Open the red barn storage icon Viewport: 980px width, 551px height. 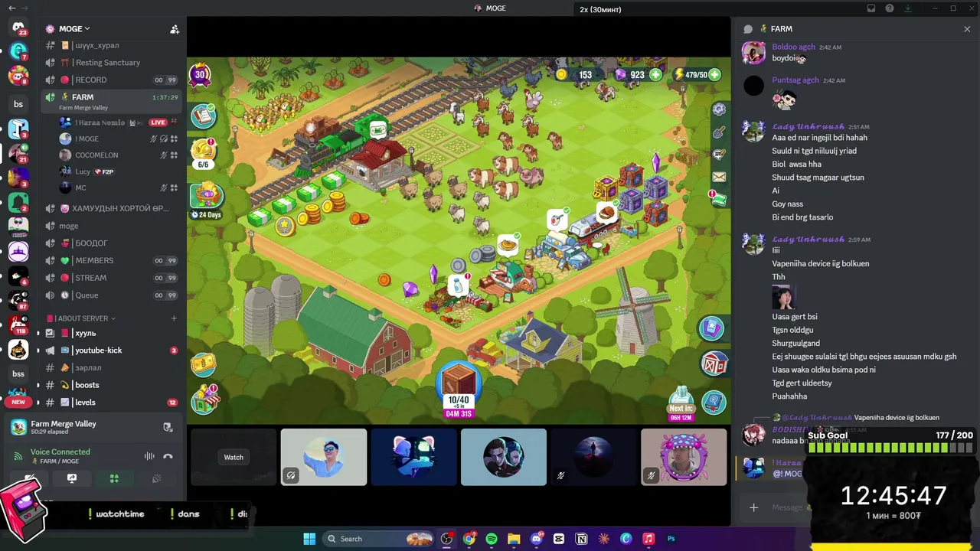[714, 364]
